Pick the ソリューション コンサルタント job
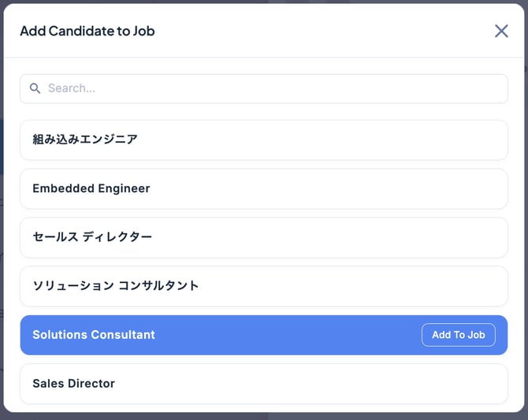 pyautogui.click(x=263, y=286)
